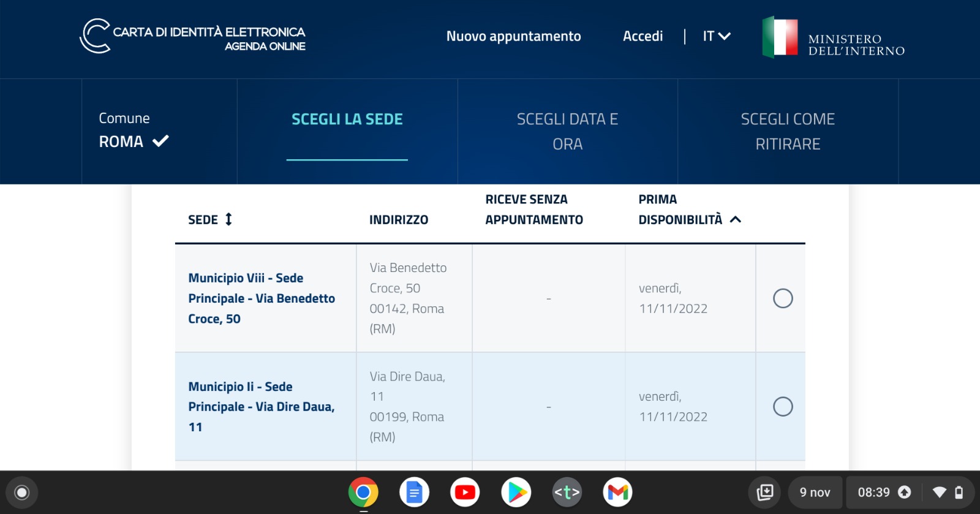Open Gmail from the shelf
Image resolution: width=980 pixels, height=514 pixels.
click(x=618, y=492)
